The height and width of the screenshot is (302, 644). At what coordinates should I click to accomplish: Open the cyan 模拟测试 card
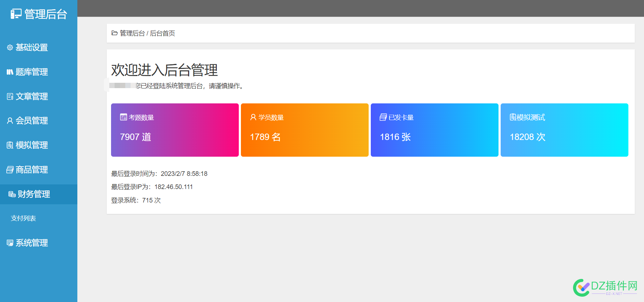click(565, 130)
